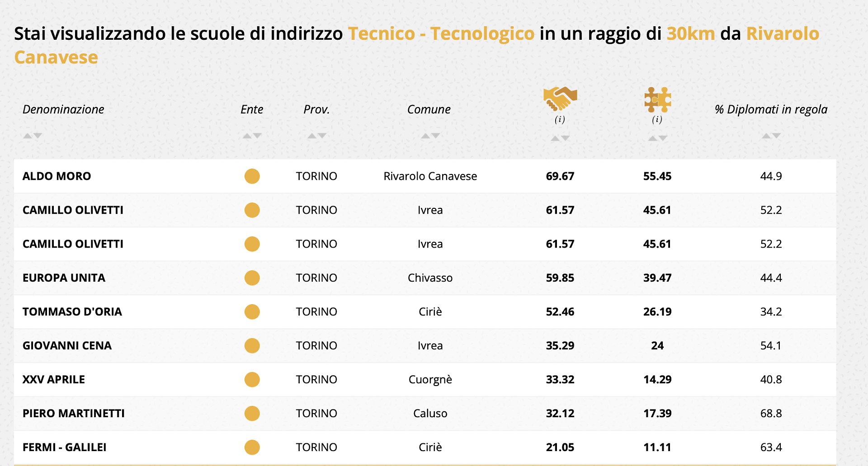This screenshot has width=868, height=466.
Task: Sort Comune column descending
Action: [436, 136]
